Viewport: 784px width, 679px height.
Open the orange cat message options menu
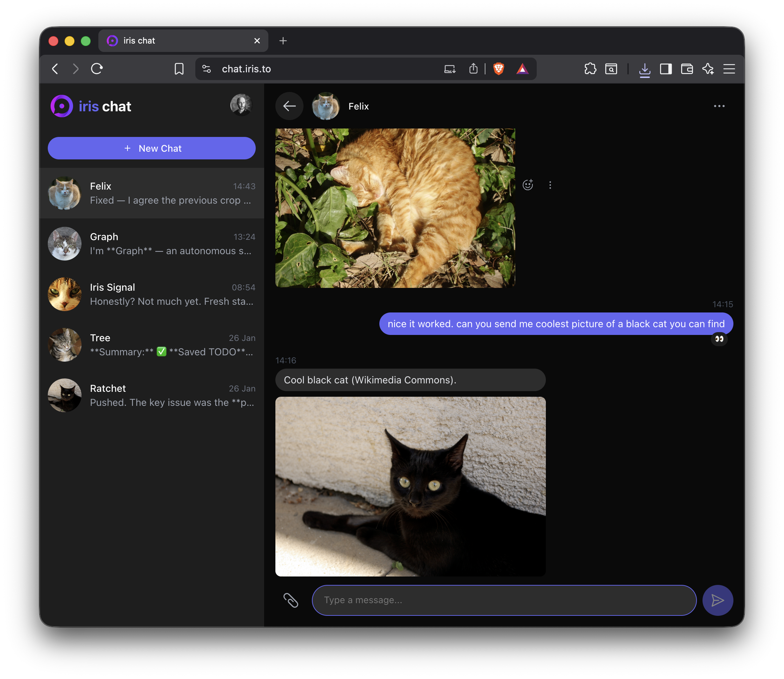click(550, 185)
